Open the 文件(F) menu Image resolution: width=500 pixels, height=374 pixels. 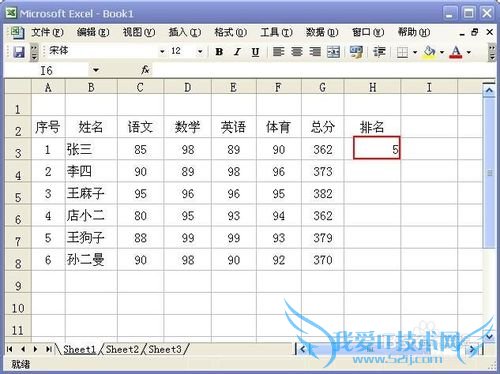47,32
